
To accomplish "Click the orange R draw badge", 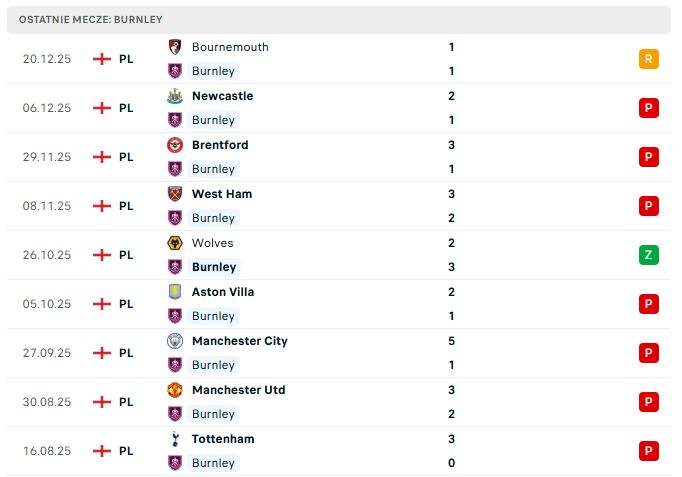I will [x=649, y=59].
